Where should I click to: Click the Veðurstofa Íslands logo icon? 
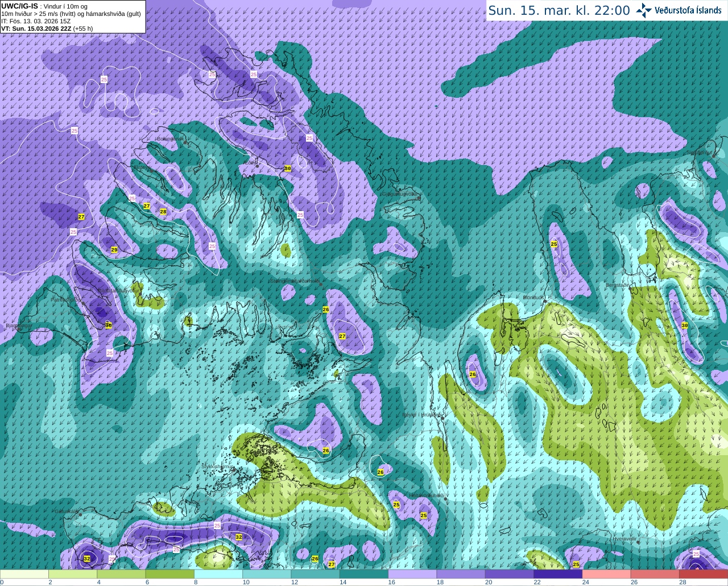click(x=643, y=10)
